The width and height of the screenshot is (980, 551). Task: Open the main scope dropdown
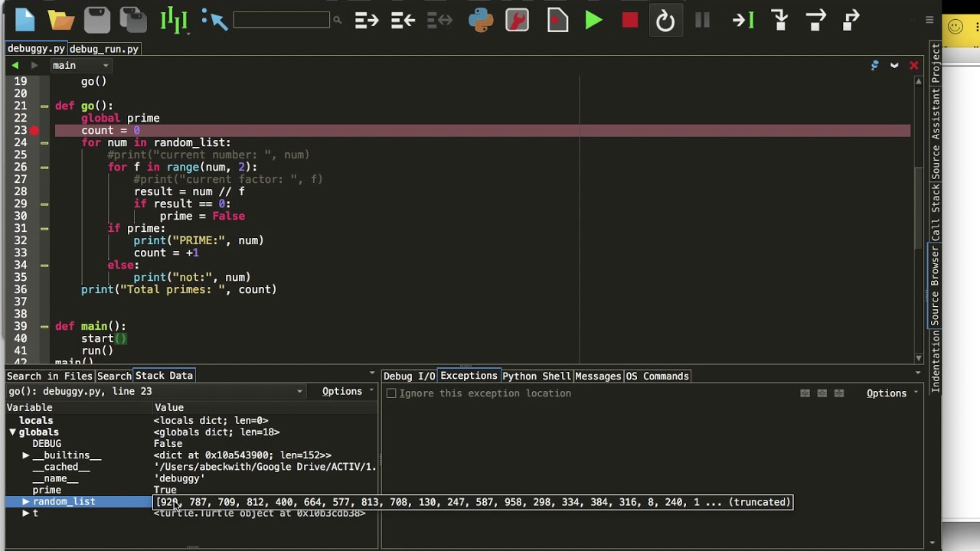(80, 66)
